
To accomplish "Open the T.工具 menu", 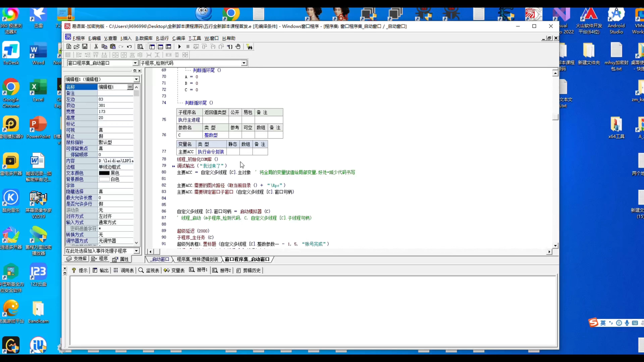I will [x=195, y=38].
